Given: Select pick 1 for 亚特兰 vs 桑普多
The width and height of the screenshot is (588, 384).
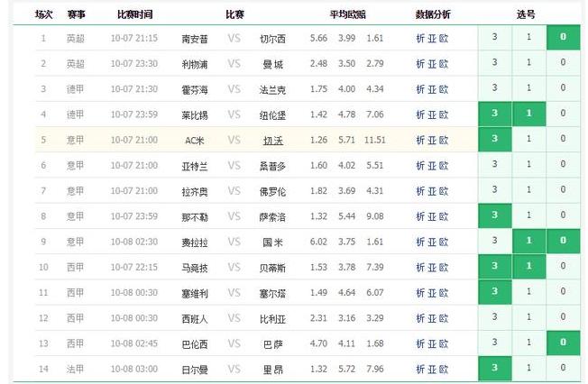Looking at the screenshot, I should coord(528,165).
